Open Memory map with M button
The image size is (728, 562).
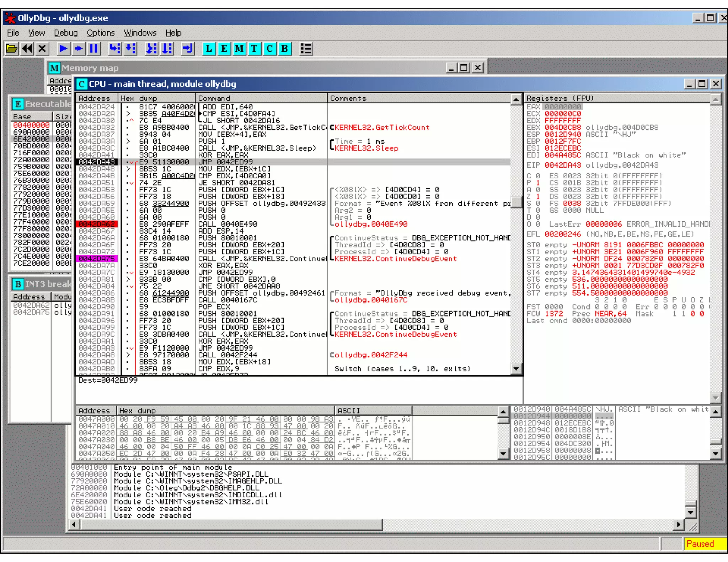coord(239,48)
